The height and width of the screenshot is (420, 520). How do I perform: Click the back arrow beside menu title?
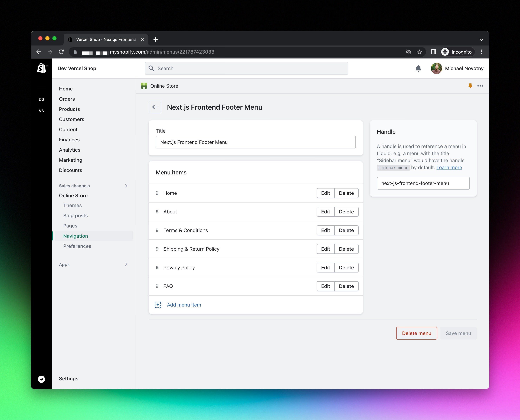point(155,107)
